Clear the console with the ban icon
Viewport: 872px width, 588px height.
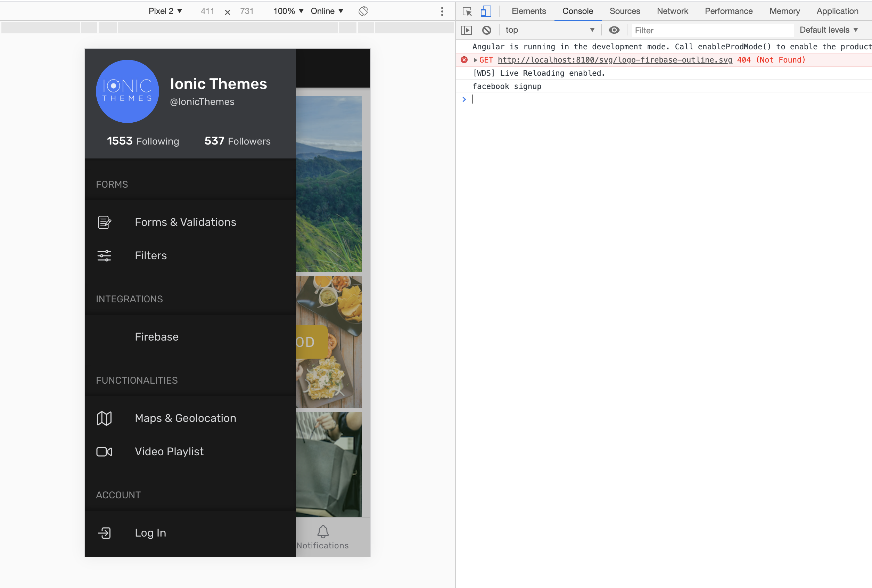(487, 30)
